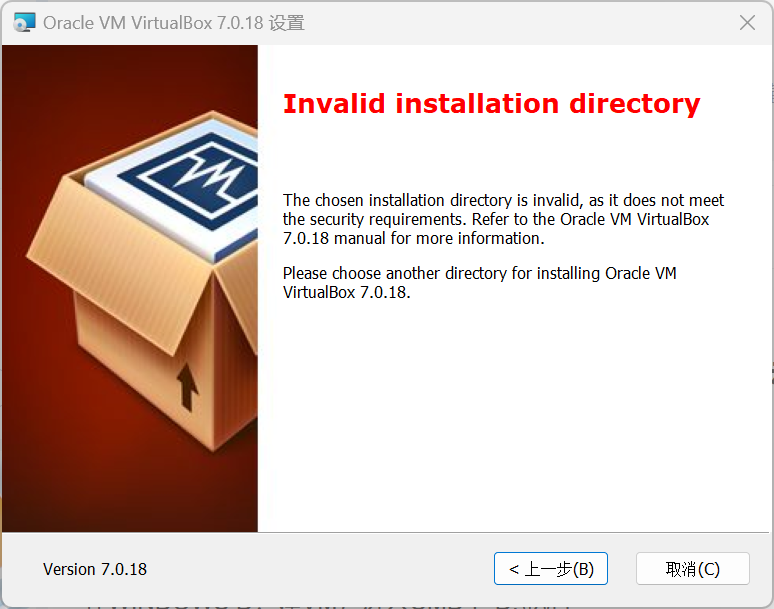Click the black up arrow printed on box
The width and height of the screenshot is (774, 609).
tap(187, 387)
